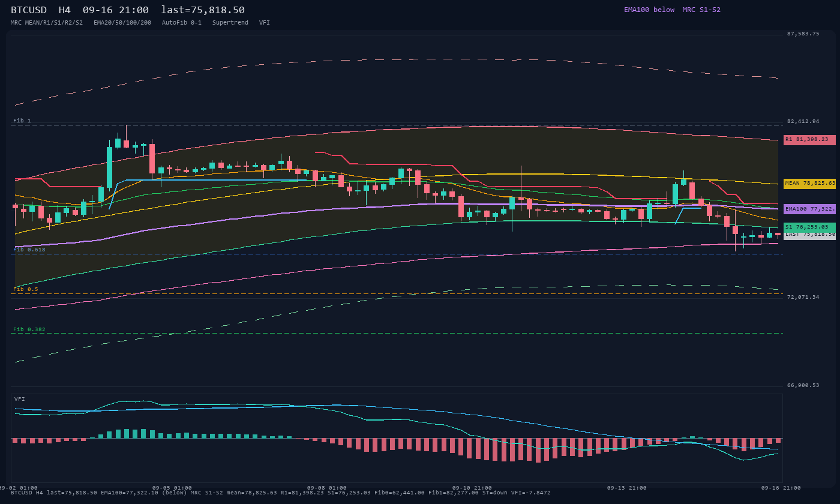This screenshot has height=504, width=840.
Task: Click the 66,900.53 price axis label
Action: pyautogui.click(x=803, y=385)
